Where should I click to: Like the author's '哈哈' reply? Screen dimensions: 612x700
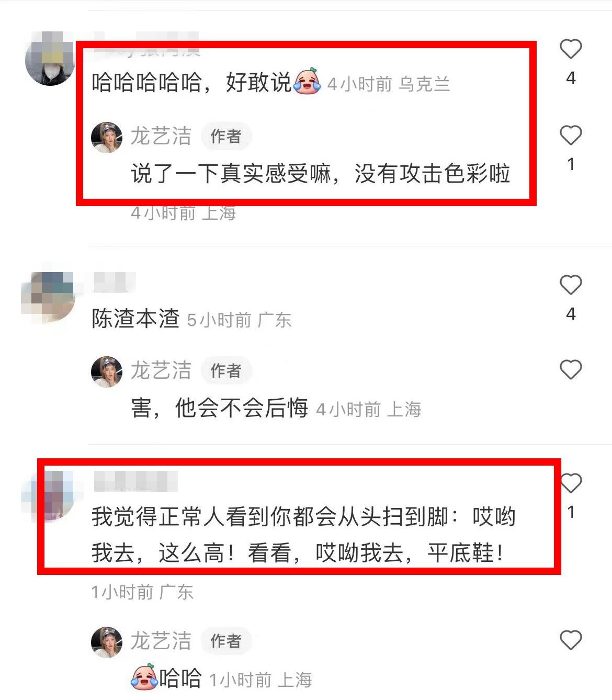point(571,640)
